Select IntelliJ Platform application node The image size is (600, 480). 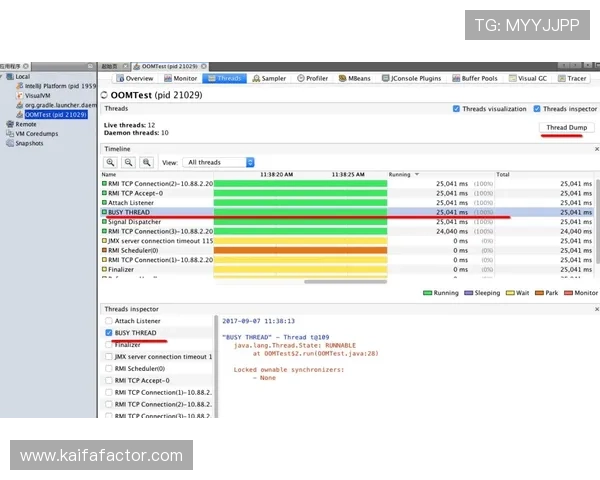[x=54, y=87]
